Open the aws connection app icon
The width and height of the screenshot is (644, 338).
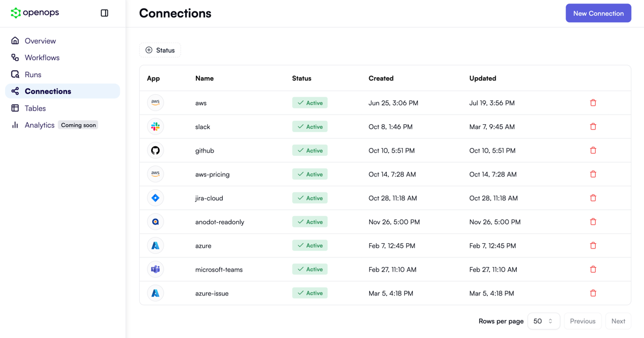tap(155, 103)
